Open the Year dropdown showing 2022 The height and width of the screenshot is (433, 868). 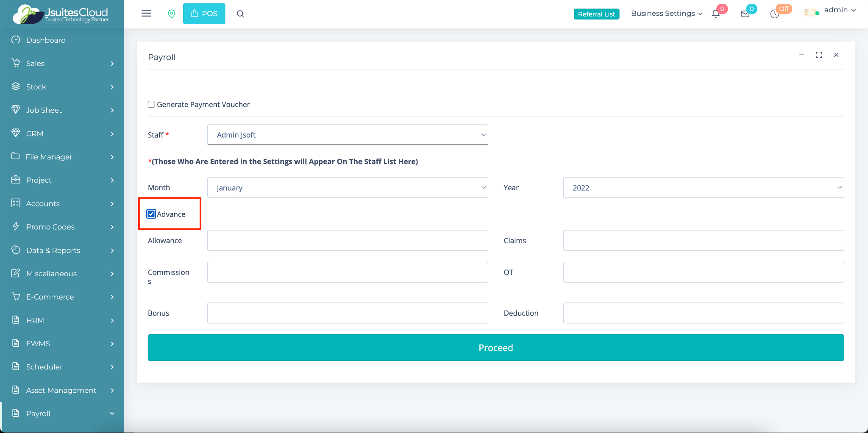[x=703, y=188]
